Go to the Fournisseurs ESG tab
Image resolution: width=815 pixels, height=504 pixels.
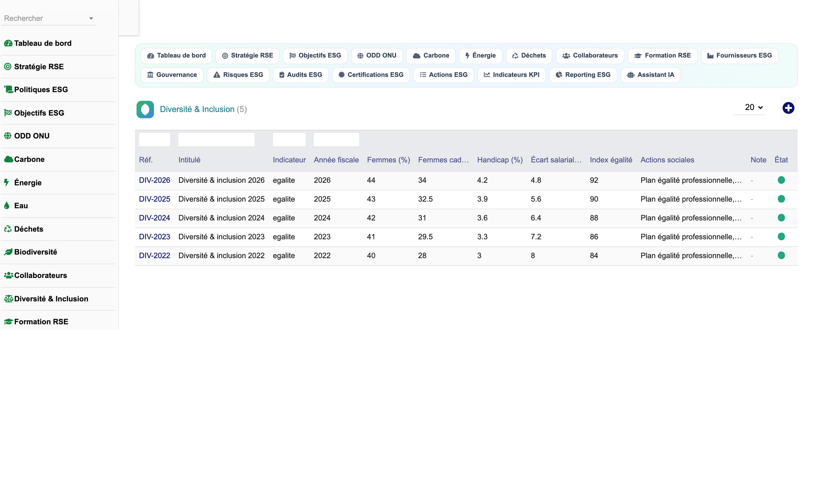point(739,56)
